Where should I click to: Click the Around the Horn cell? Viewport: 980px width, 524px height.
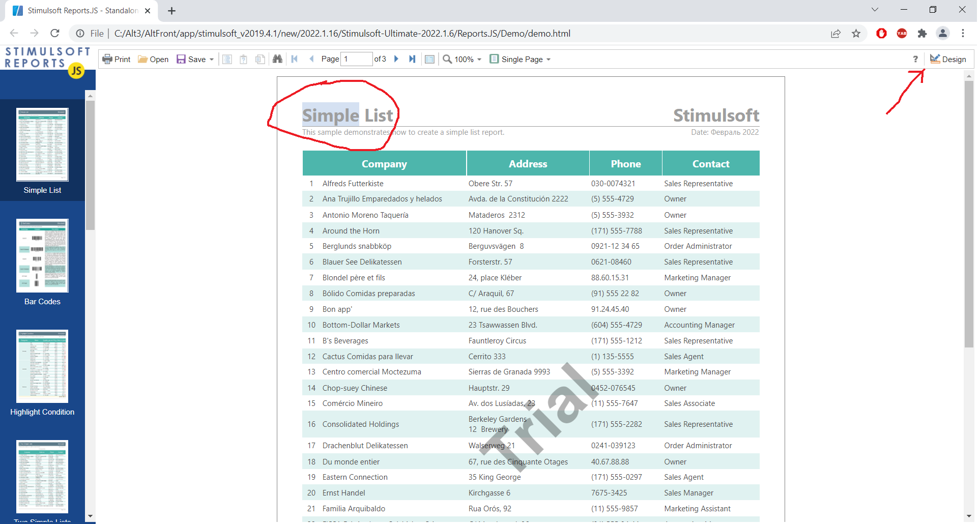click(351, 231)
